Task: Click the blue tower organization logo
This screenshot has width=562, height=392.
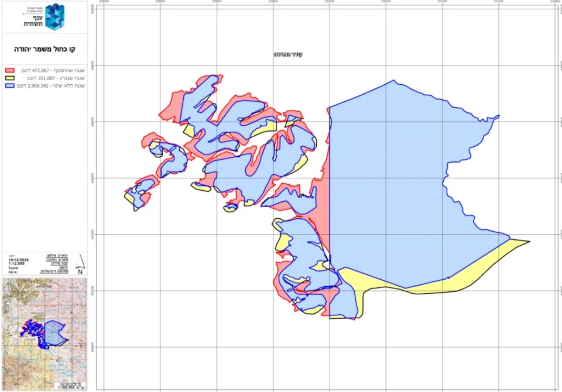Action: 54,16
